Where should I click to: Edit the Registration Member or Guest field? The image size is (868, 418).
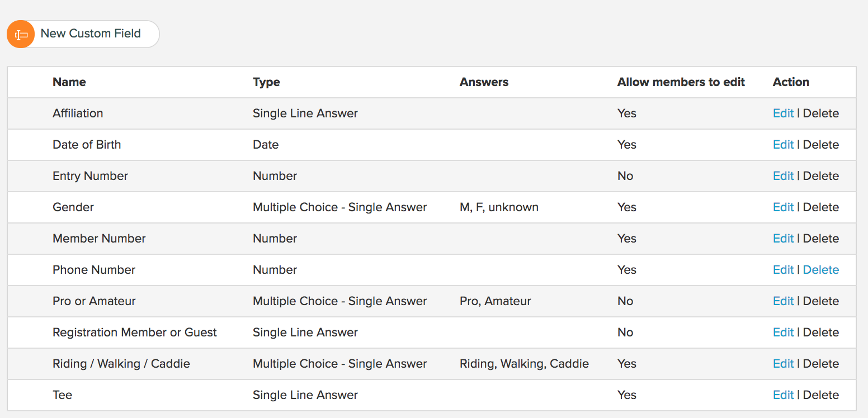pos(783,332)
